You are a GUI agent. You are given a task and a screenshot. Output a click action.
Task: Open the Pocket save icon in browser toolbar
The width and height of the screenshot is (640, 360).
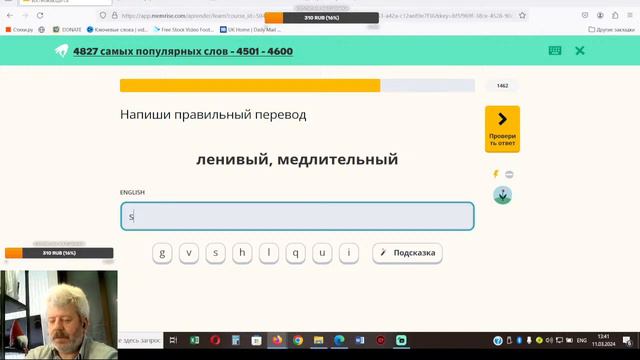point(585,16)
